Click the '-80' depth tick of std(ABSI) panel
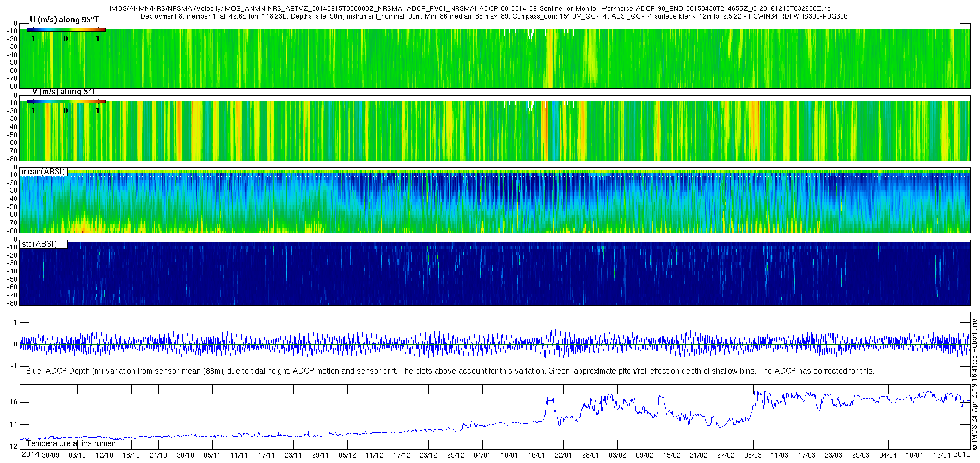Image resolution: width=980 pixels, height=463 pixels. click(12, 303)
